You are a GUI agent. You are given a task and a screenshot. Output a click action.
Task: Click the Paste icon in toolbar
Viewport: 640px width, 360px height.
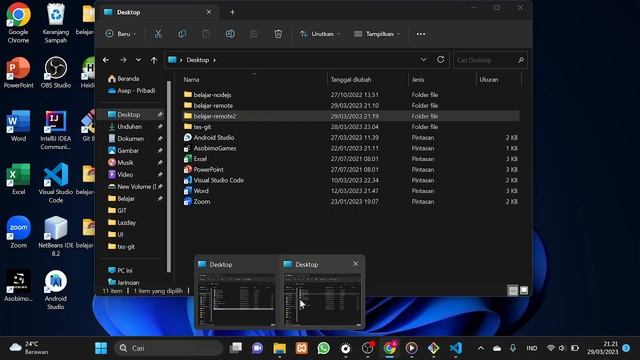click(x=206, y=34)
